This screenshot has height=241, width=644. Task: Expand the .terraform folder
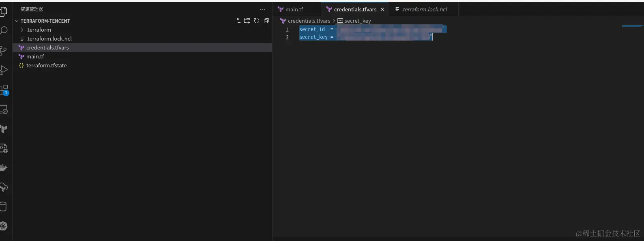(x=22, y=30)
